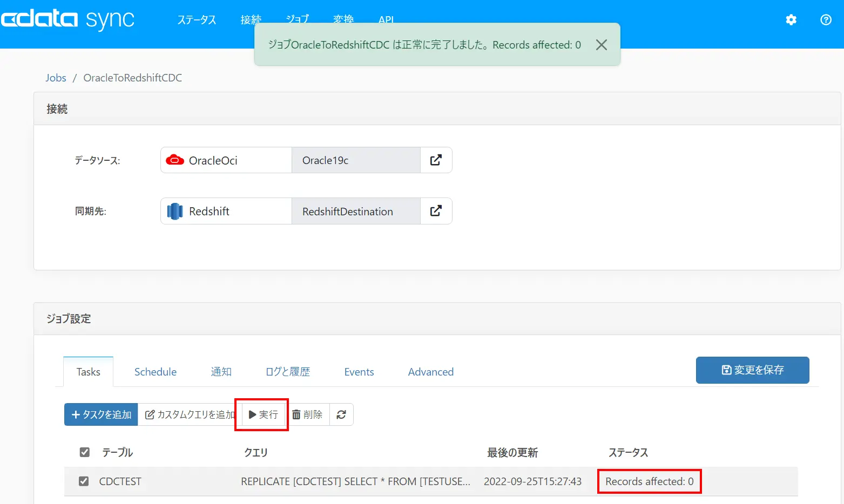Open the help question mark icon
The image size is (844, 504).
pos(826,20)
